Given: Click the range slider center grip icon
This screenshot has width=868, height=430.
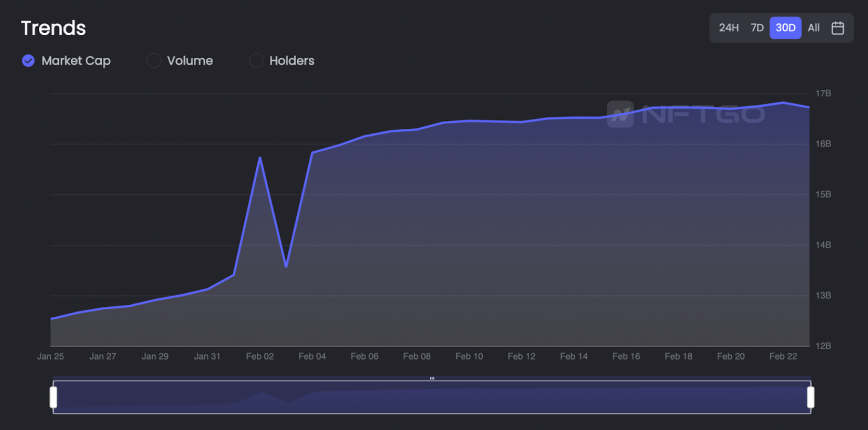Looking at the screenshot, I should (x=432, y=378).
